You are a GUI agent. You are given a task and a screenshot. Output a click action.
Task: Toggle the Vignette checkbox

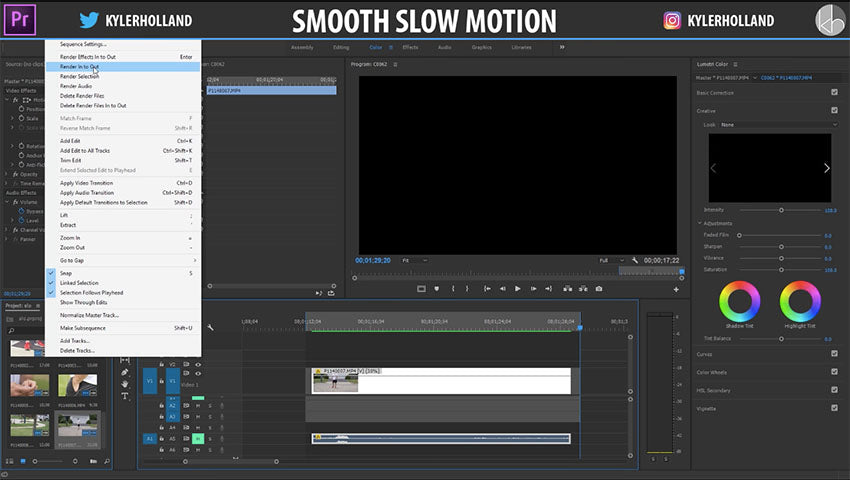(x=834, y=408)
